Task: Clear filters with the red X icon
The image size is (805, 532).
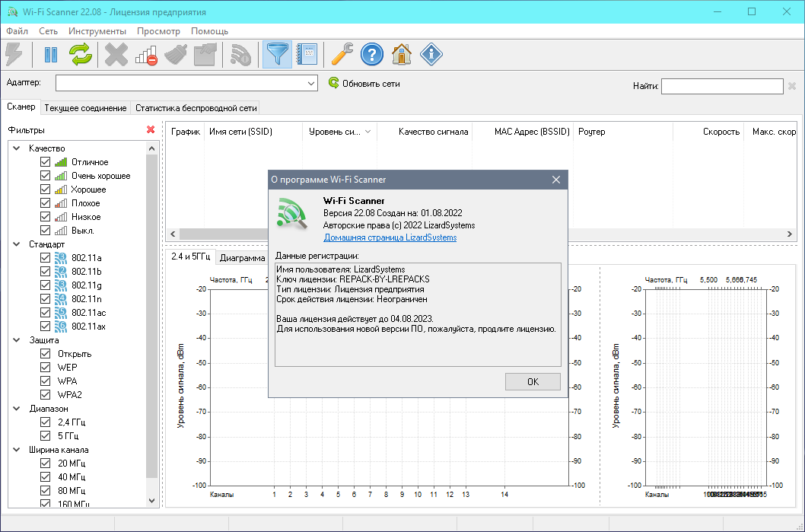Action: coord(151,130)
